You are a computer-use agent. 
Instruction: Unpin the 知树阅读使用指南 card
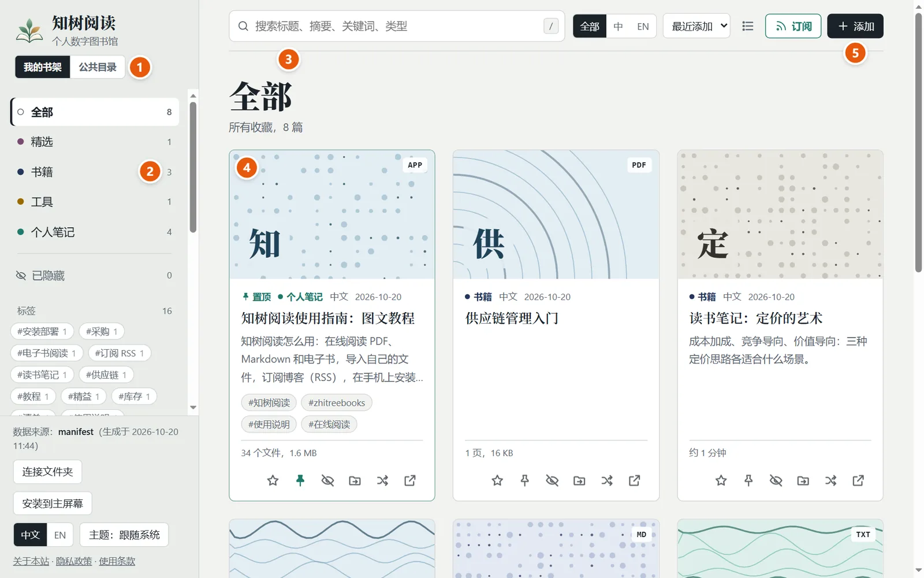(x=300, y=480)
